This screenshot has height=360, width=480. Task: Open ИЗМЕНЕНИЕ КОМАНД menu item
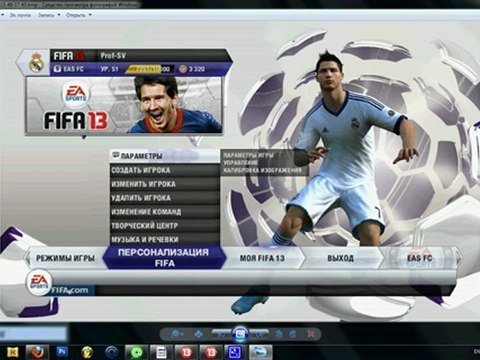pyautogui.click(x=165, y=212)
